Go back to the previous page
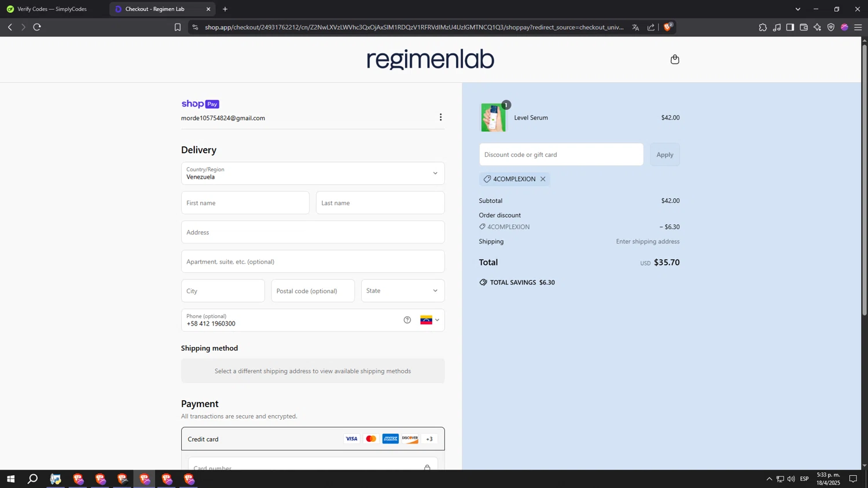 10,27
